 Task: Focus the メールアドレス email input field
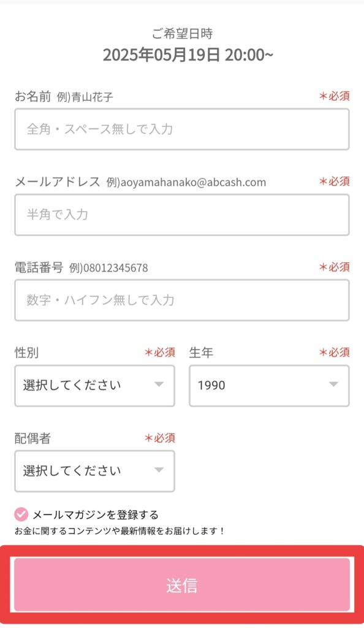182,215
